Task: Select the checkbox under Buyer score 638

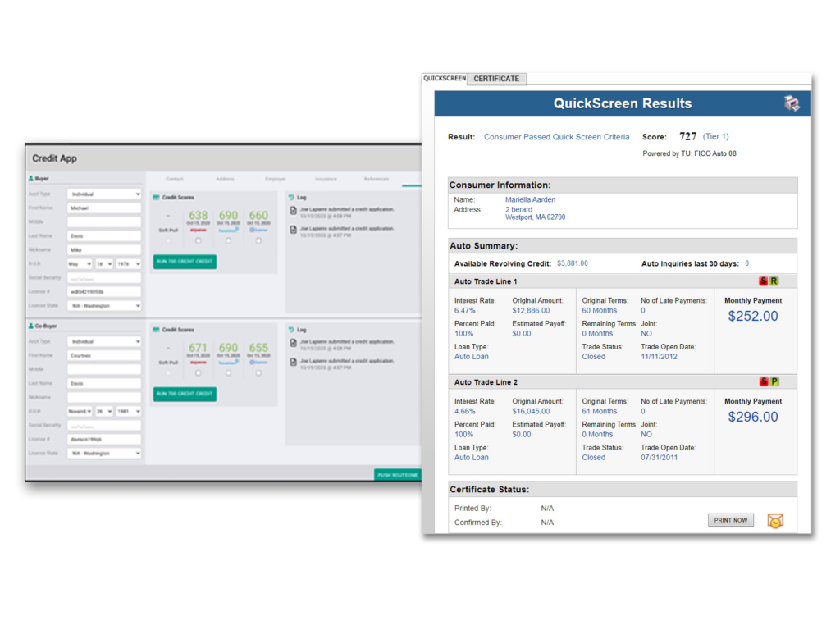Action: tap(199, 240)
